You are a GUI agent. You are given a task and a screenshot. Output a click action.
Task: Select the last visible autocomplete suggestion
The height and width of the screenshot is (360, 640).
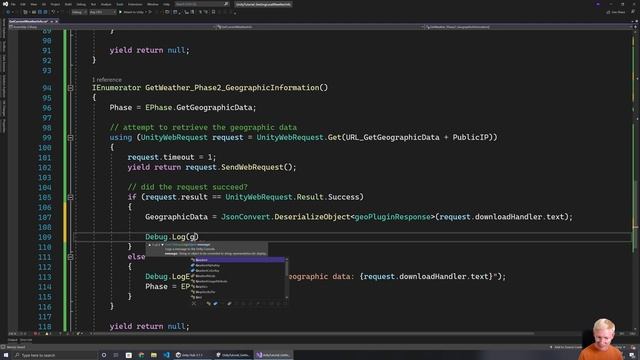click(x=238, y=297)
